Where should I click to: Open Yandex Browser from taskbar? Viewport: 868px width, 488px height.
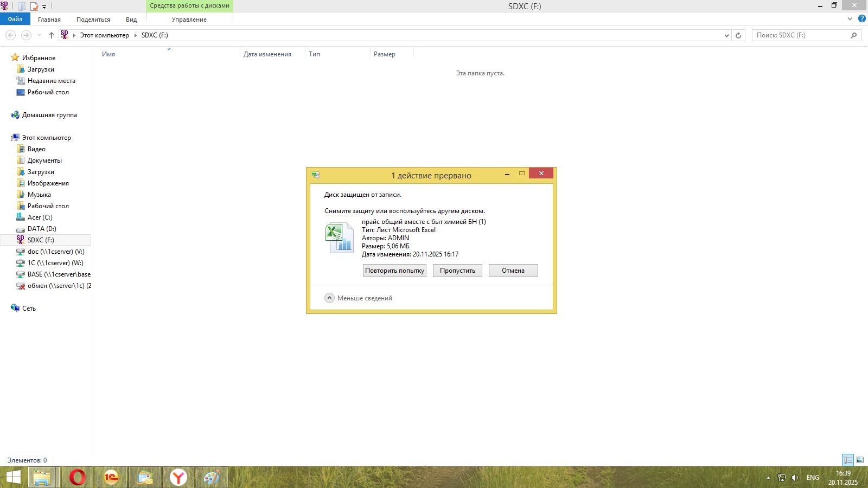[178, 477]
